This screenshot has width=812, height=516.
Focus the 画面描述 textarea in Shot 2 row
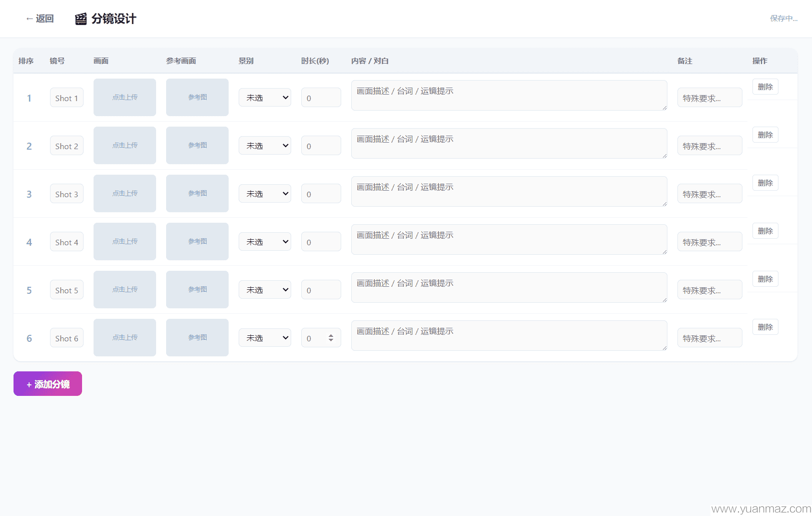pyautogui.click(x=509, y=143)
